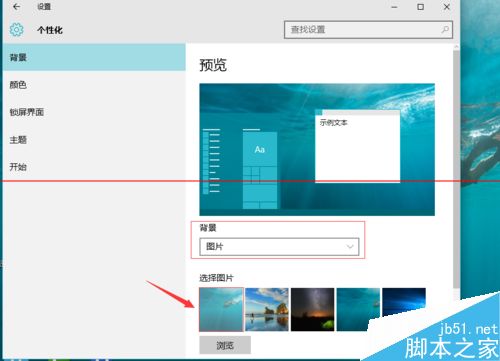Image resolution: width=500 pixels, height=361 pixels.
Task: Maximize the Settings window
Action: (x=421, y=7)
